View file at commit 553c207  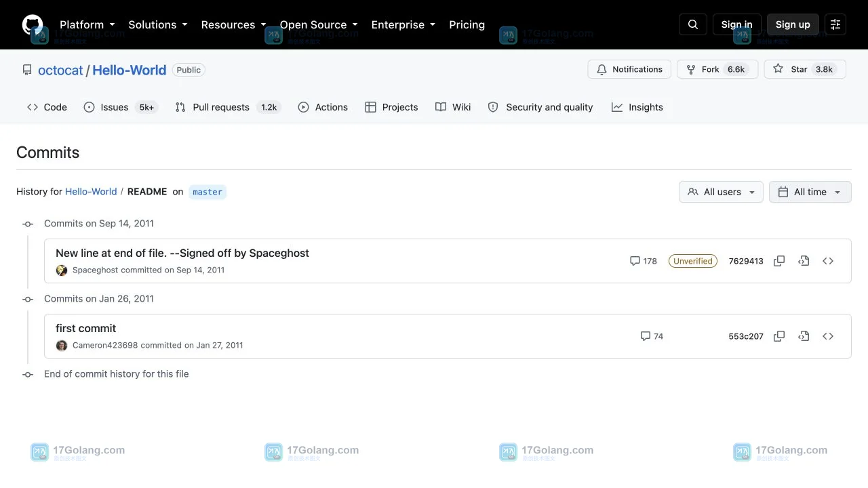pos(804,336)
